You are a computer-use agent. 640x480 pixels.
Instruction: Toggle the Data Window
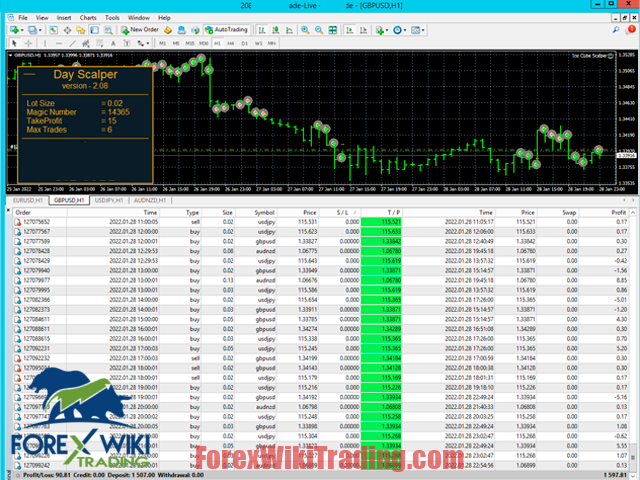pos(67,30)
